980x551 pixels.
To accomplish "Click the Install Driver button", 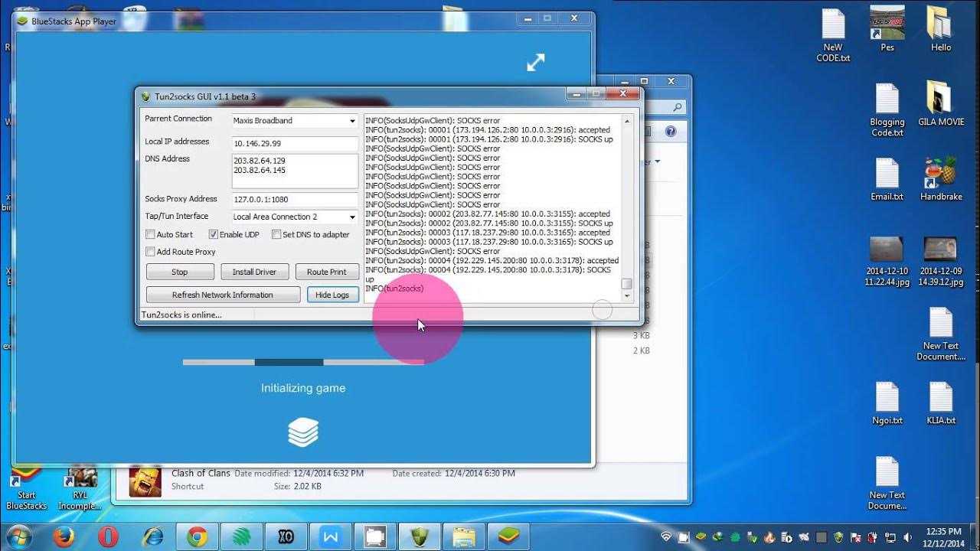I will 254,272.
